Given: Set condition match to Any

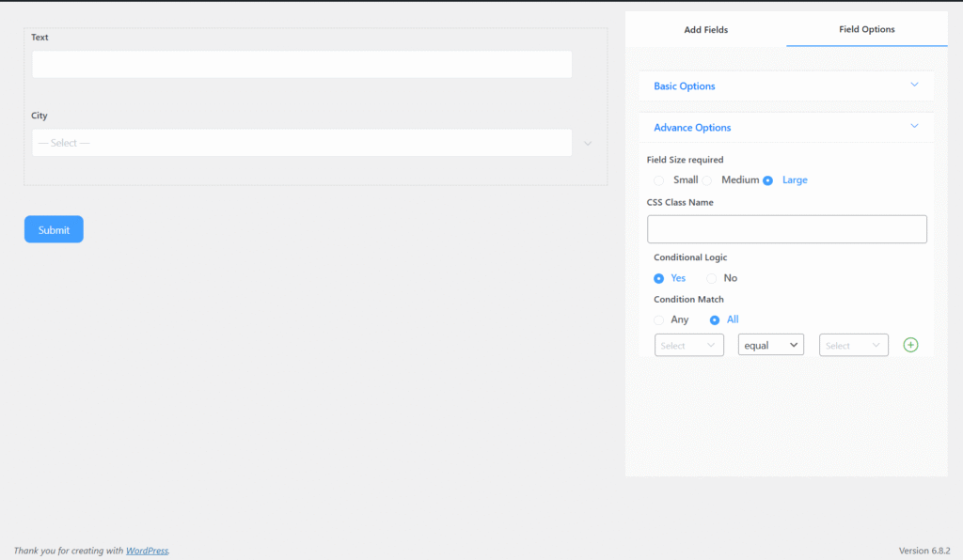Looking at the screenshot, I should coord(659,320).
